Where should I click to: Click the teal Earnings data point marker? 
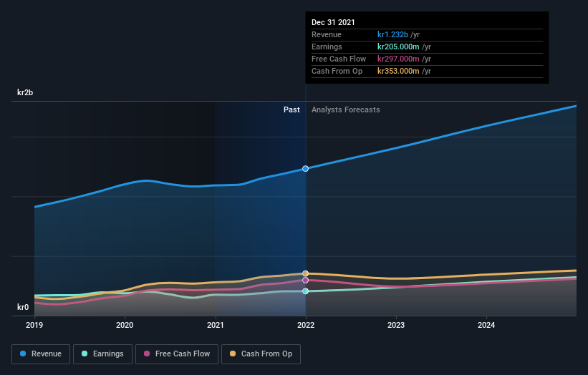point(306,291)
